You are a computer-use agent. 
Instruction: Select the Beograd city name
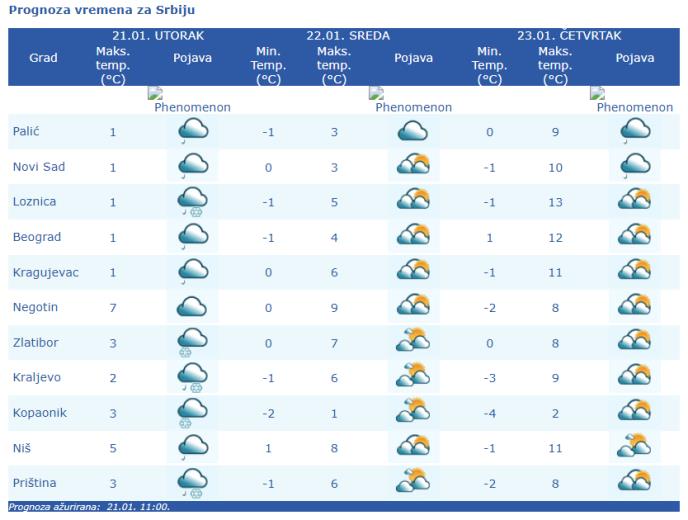37,237
